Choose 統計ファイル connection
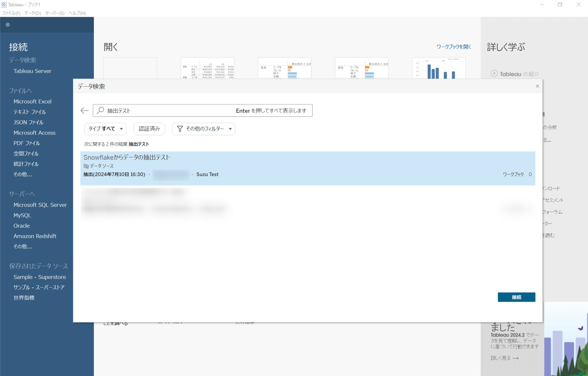This screenshot has width=588, height=376. 26,164
